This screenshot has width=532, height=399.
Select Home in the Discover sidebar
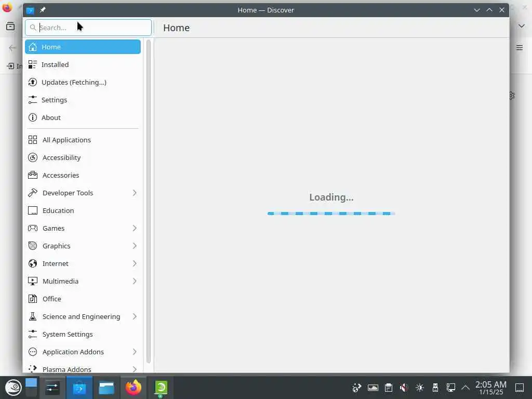tap(83, 47)
